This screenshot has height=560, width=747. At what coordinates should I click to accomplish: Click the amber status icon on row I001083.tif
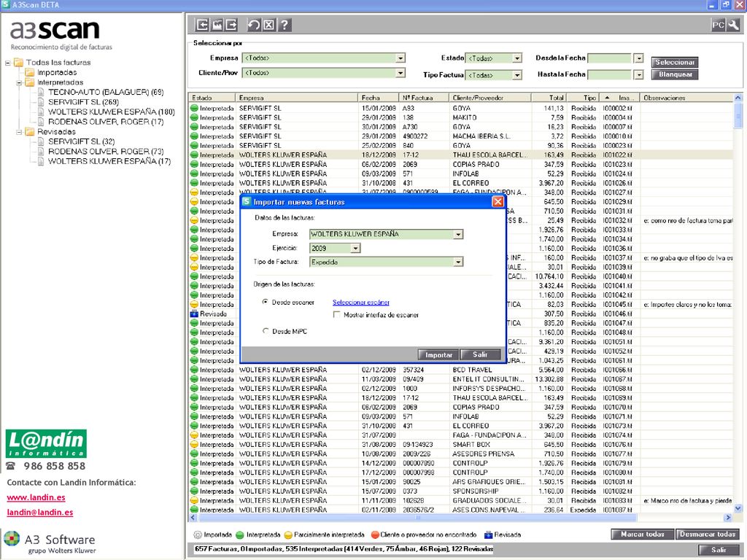194,500
